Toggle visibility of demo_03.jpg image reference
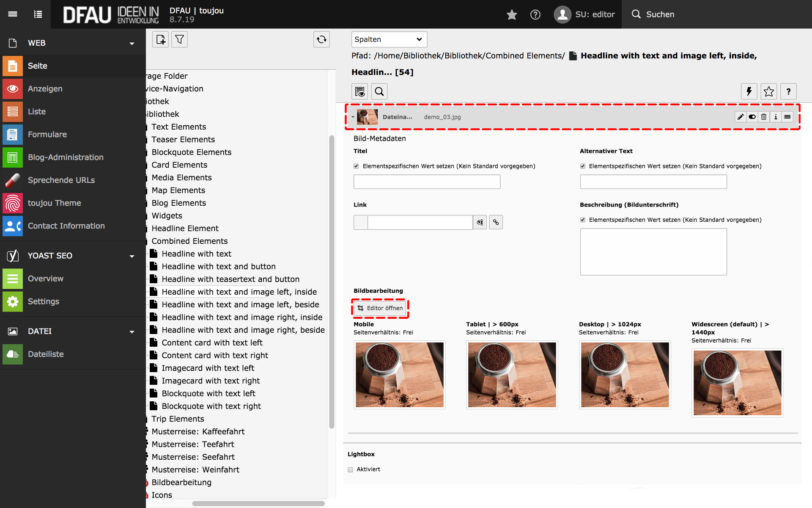812x508 pixels. pos(752,117)
